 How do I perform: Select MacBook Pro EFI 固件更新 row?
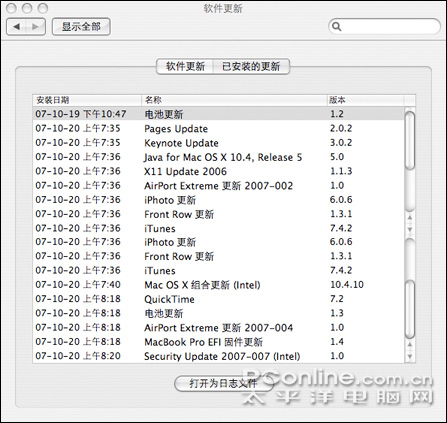pos(218,342)
